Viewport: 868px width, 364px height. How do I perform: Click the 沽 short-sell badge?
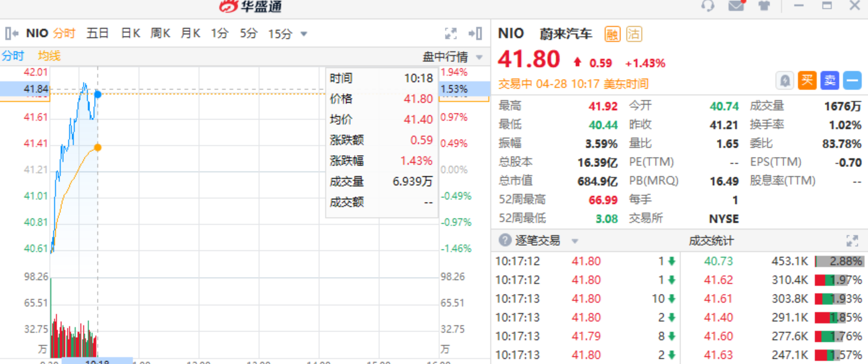pos(634,34)
